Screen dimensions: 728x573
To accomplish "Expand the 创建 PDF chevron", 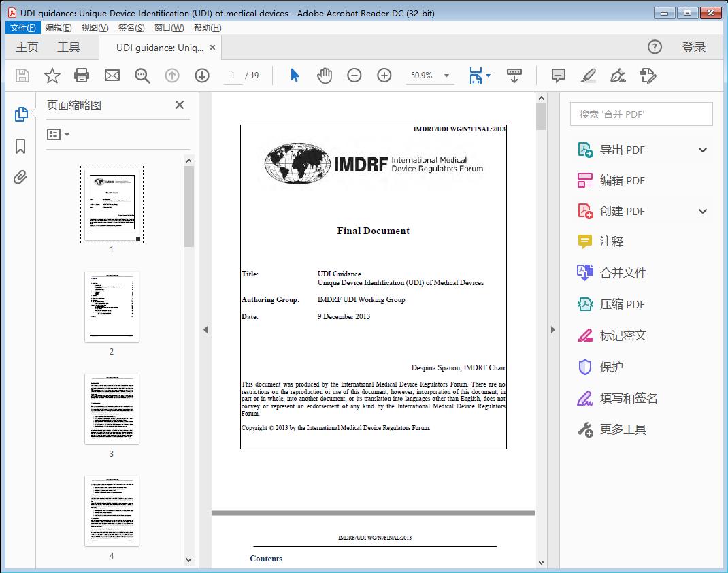I will [x=702, y=211].
